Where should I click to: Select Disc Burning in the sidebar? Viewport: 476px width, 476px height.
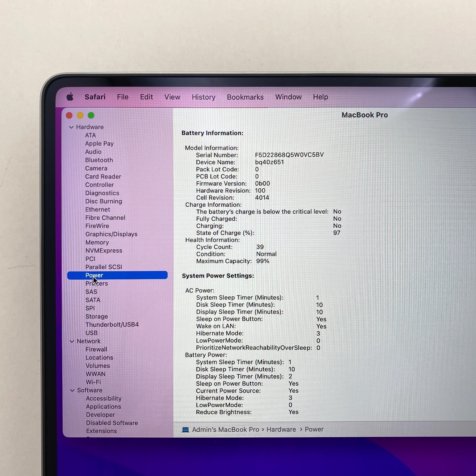click(104, 201)
